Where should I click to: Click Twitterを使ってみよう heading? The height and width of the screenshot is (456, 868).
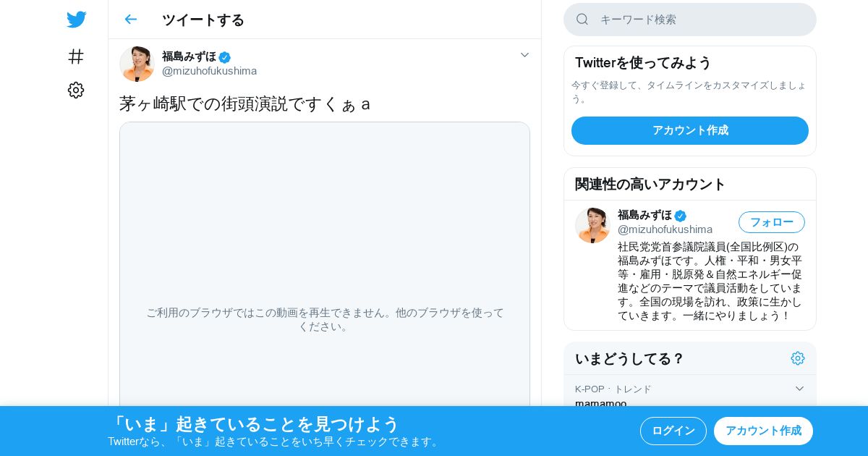pos(643,63)
